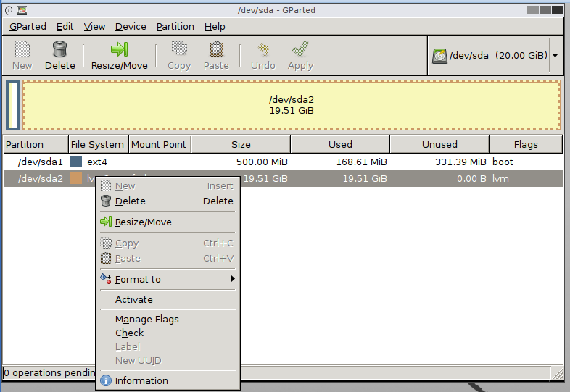
Task: Click the hard disk icon beside /dev/sda
Action: [439, 56]
